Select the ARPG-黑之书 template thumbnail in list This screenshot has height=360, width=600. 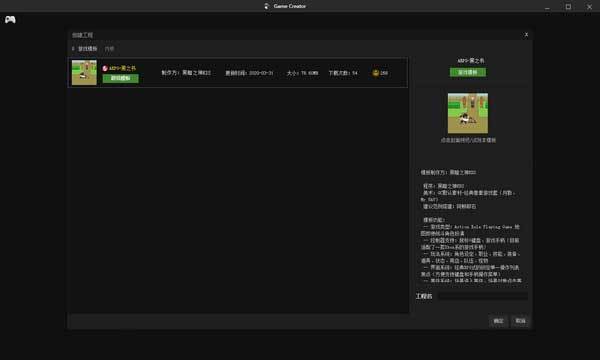(84, 73)
